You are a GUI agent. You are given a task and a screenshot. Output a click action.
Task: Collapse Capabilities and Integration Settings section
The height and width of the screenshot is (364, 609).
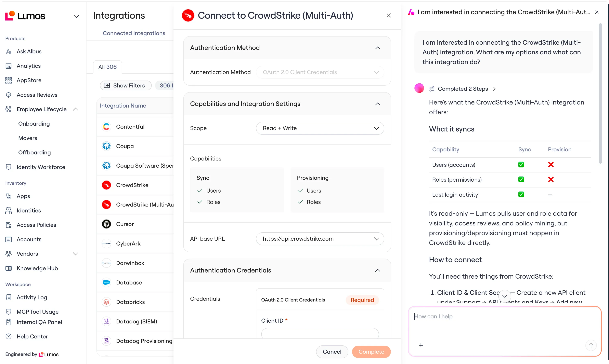click(378, 104)
